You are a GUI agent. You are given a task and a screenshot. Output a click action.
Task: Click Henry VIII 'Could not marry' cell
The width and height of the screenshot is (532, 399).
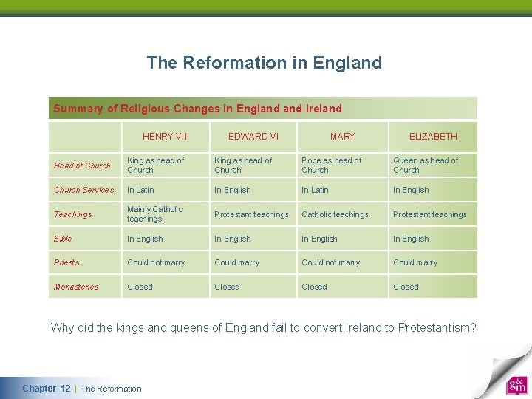(x=166, y=262)
